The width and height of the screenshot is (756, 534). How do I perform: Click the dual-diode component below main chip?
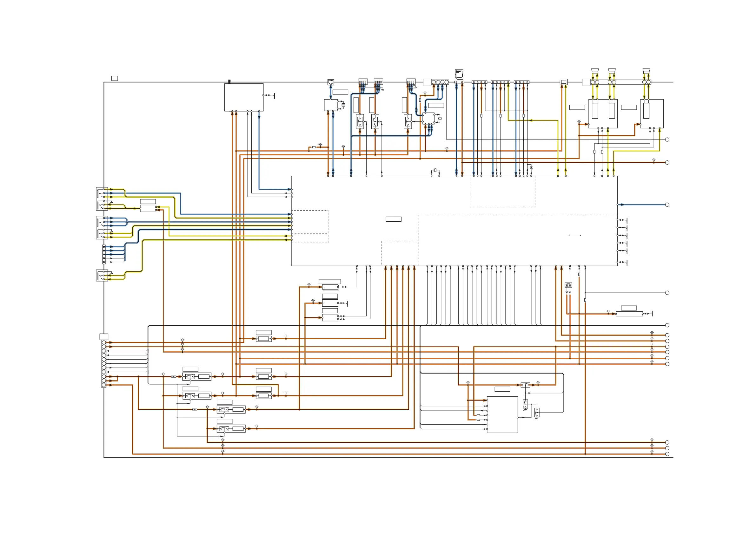(568, 285)
